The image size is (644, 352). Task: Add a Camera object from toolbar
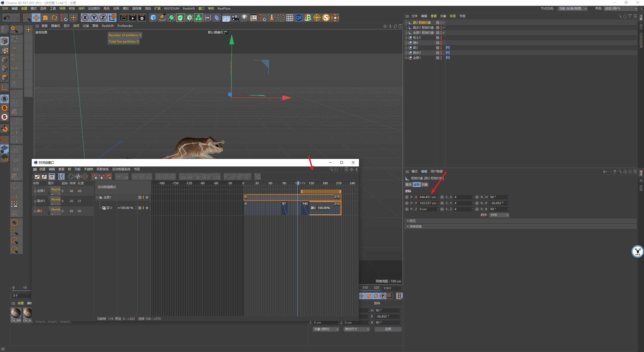pos(235,18)
